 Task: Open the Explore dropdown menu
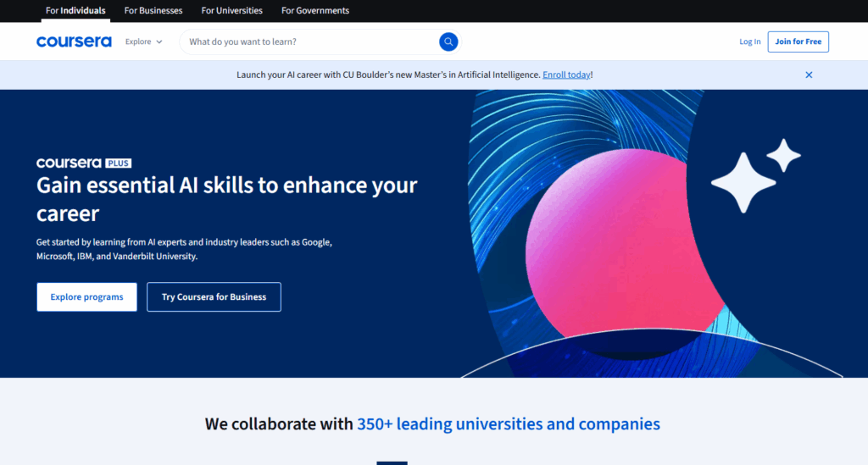138,42
